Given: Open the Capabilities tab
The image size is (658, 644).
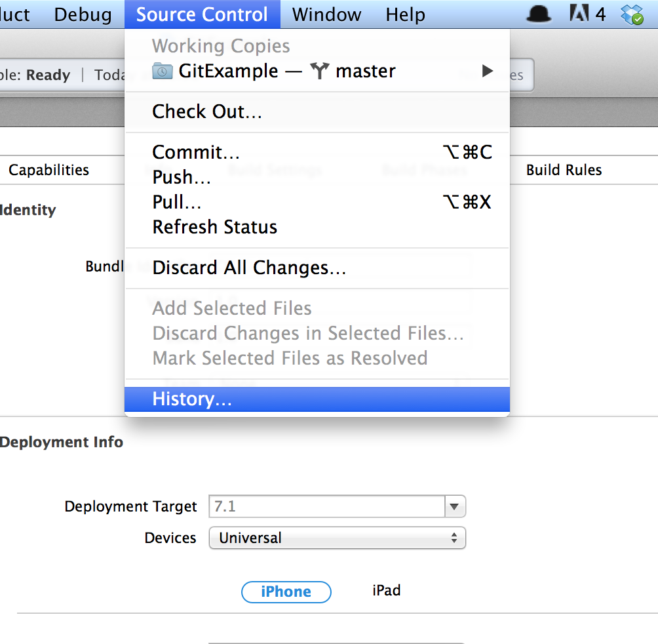Looking at the screenshot, I should [x=48, y=170].
